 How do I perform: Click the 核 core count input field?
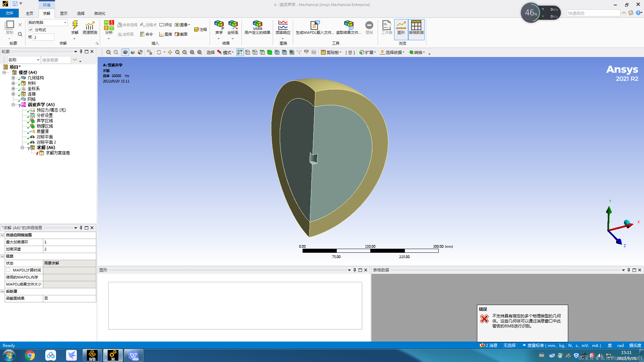point(44,37)
